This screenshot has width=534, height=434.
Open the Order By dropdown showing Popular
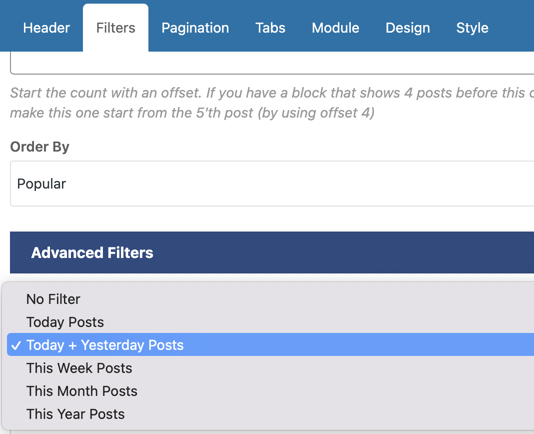tap(272, 184)
